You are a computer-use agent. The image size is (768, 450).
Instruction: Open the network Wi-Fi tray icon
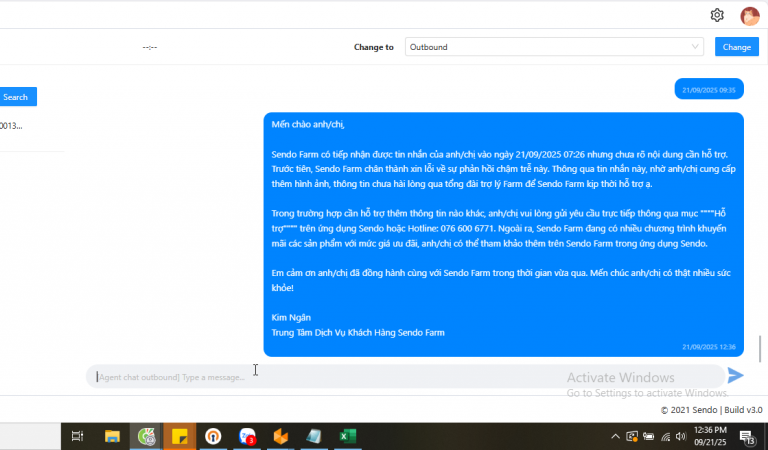[x=666, y=436]
